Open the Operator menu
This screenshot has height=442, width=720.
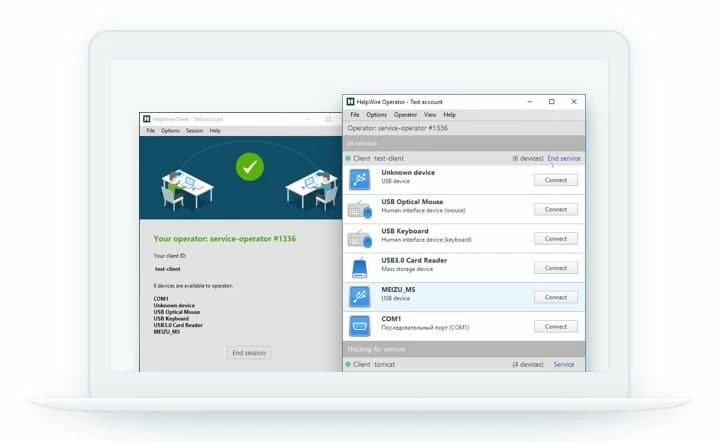[405, 115]
